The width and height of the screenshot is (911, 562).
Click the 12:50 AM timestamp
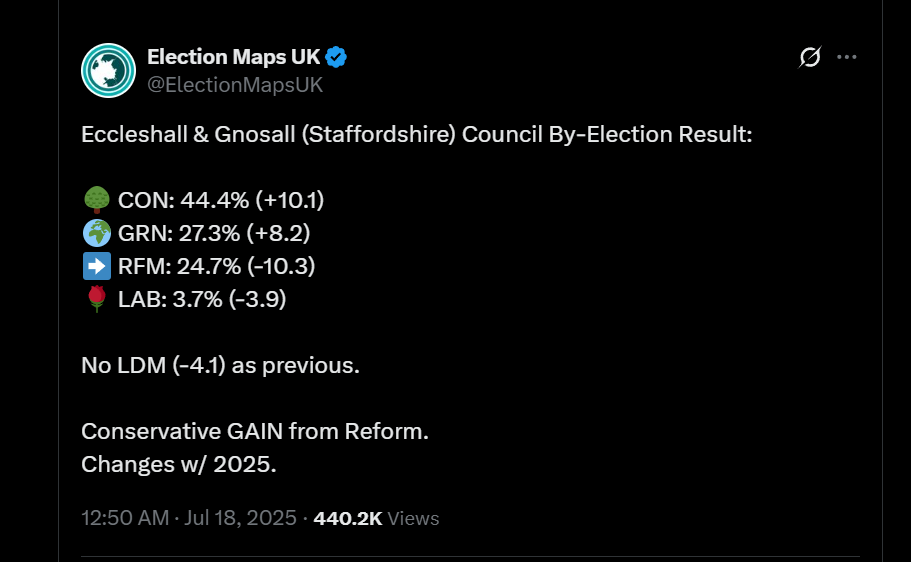125,518
